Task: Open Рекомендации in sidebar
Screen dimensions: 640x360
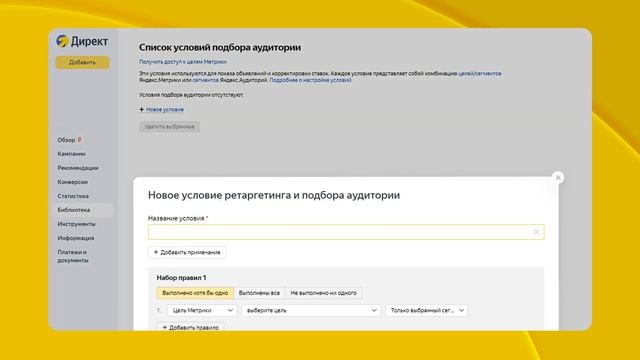Action: (78, 168)
